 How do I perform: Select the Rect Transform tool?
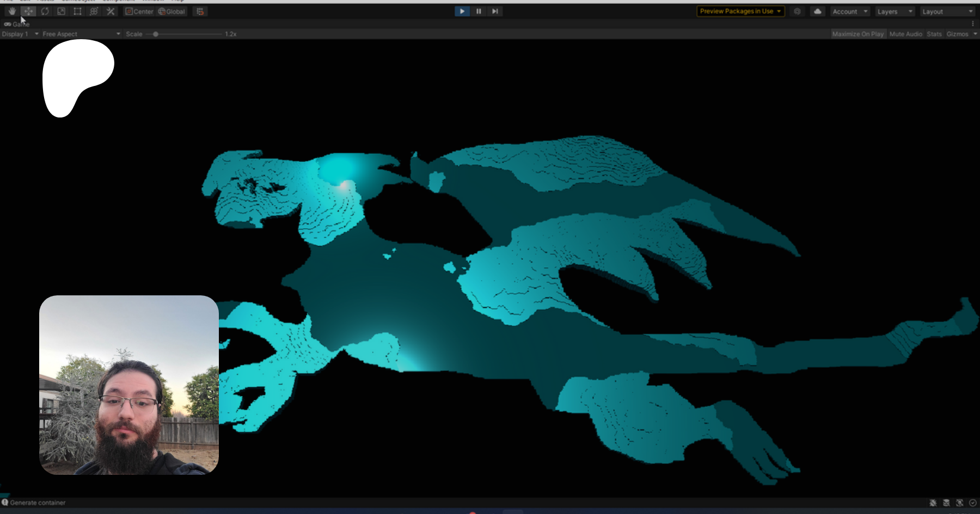[77, 11]
